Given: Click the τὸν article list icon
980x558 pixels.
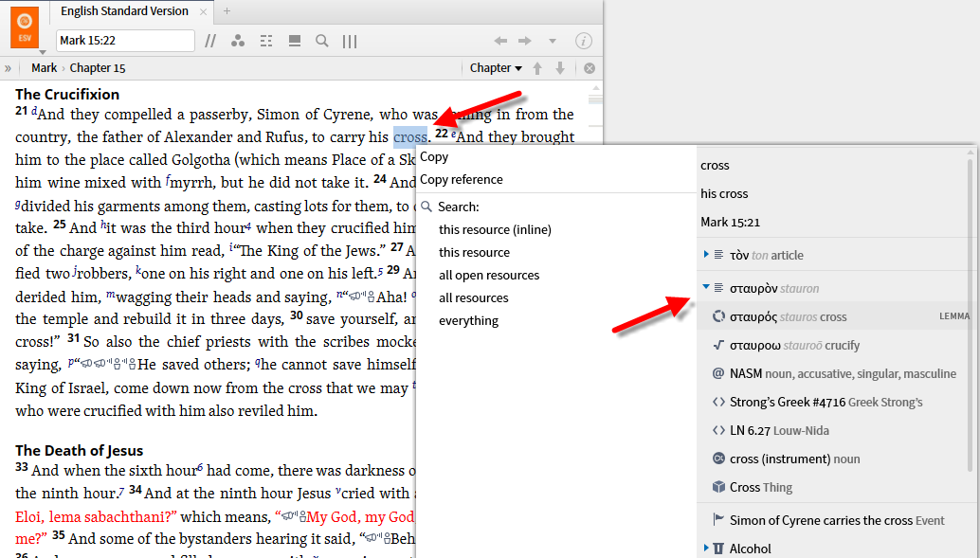Looking at the screenshot, I should coord(718,254).
